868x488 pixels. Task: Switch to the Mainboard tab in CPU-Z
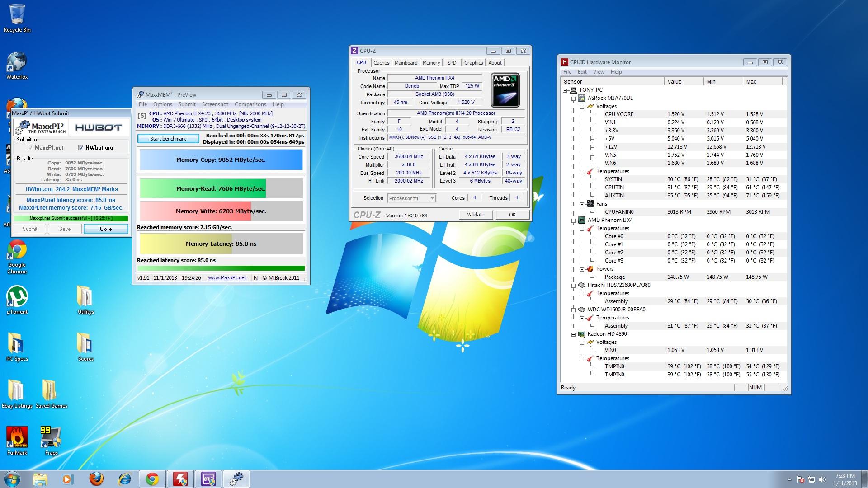point(406,63)
